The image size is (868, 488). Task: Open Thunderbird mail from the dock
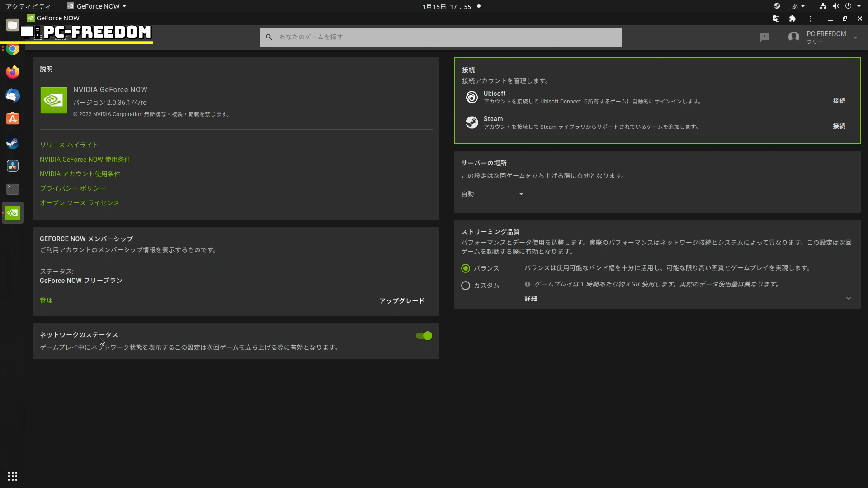13,95
